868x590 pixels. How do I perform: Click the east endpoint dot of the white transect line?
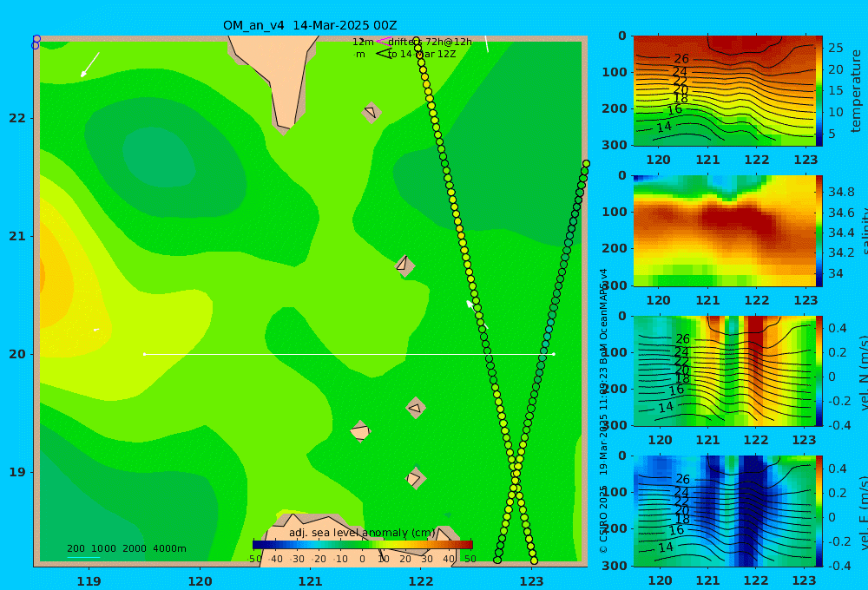click(554, 354)
